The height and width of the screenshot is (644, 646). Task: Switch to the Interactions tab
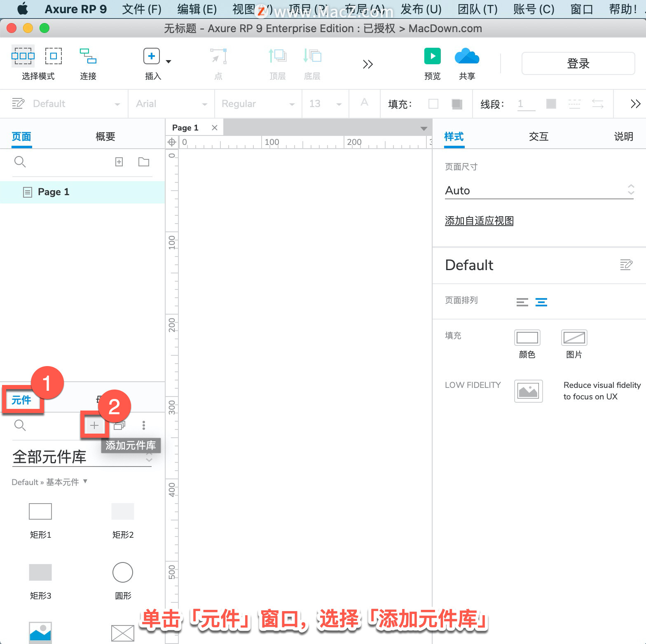[539, 136]
